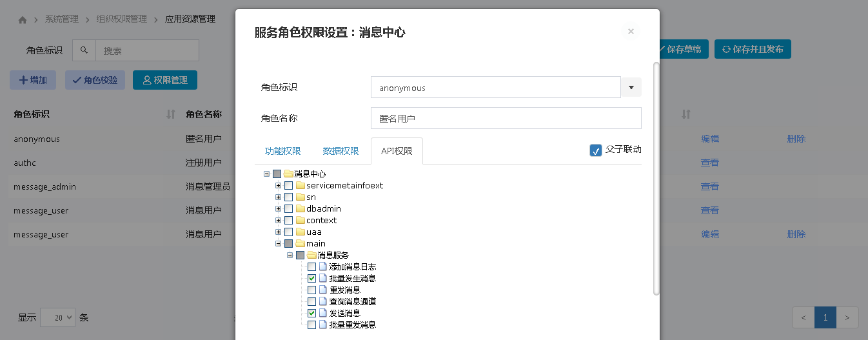
Task: Expand the servicemetainfoext tree node
Action: (x=279, y=186)
